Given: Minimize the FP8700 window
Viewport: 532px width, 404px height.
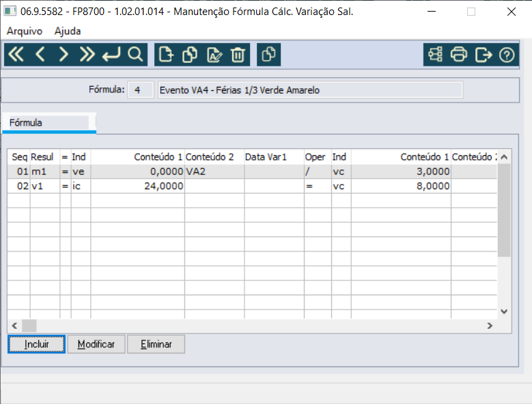Looking at the screenshot, I should 431,12.
